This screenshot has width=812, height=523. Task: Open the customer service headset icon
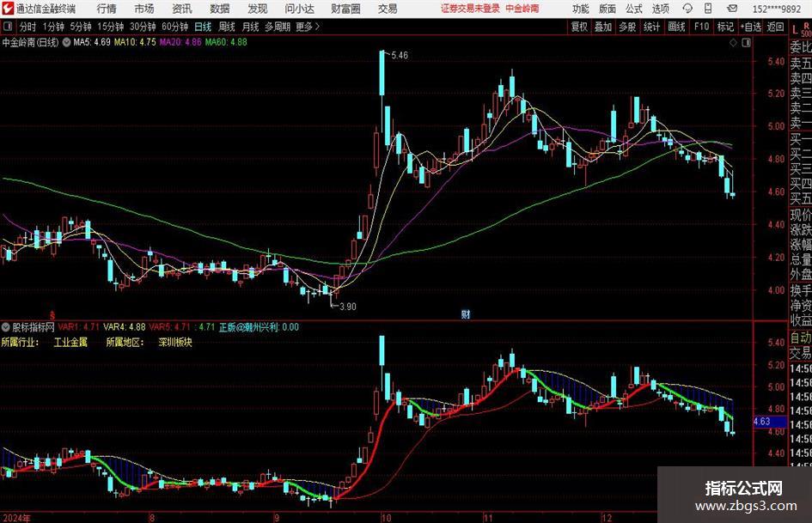(687, 9)
